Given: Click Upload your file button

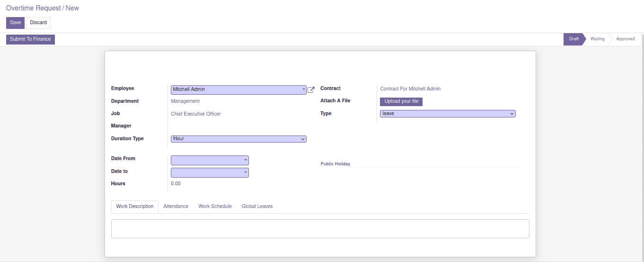Looking at the screenshot, I should click(x=401, y=101).
